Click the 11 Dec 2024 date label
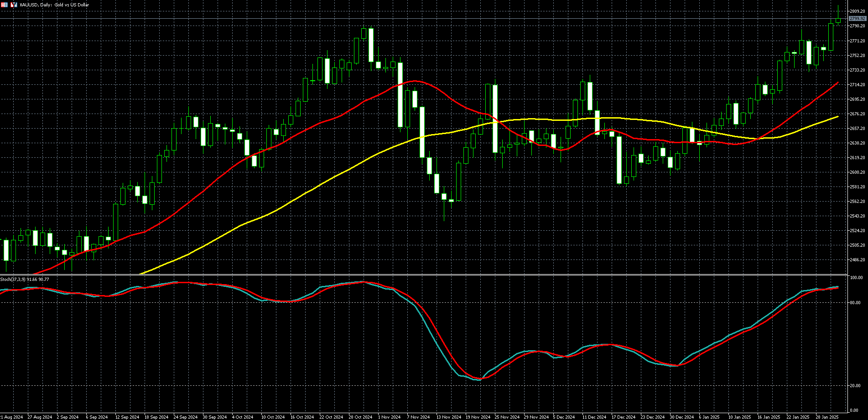This screenshot has width=868, height=420. click(x=594, y=417)
